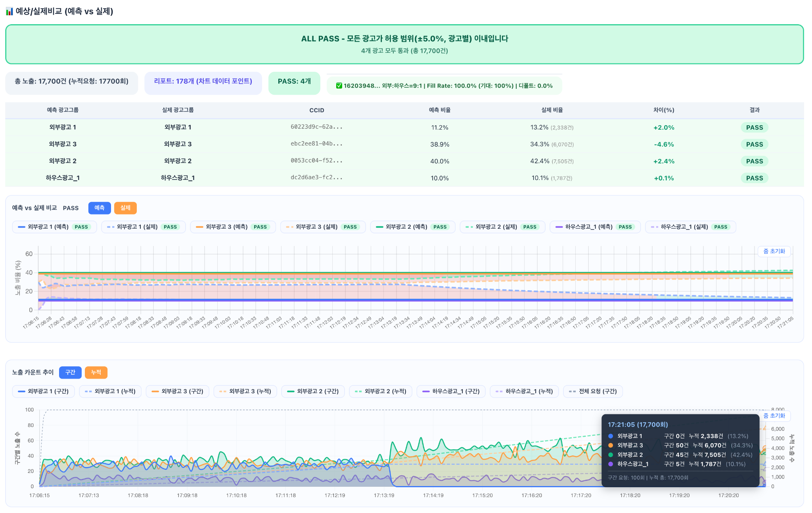
Task: Click the green checkmark icon before 16203948
Action: pos(339,86)
